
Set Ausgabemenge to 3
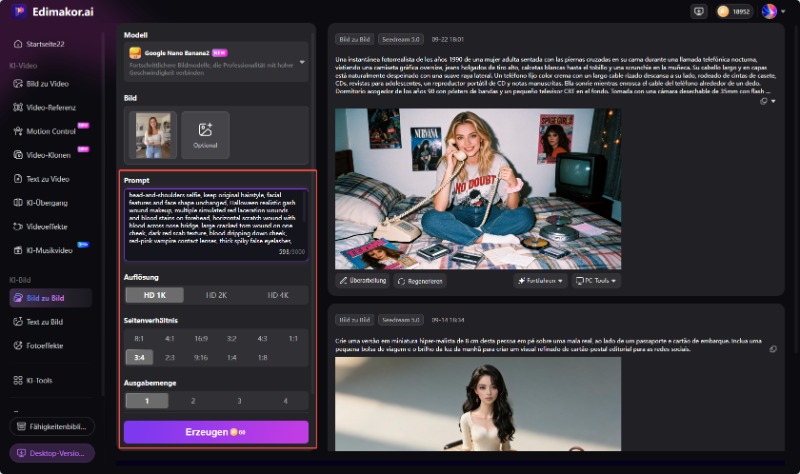point(239,401)
